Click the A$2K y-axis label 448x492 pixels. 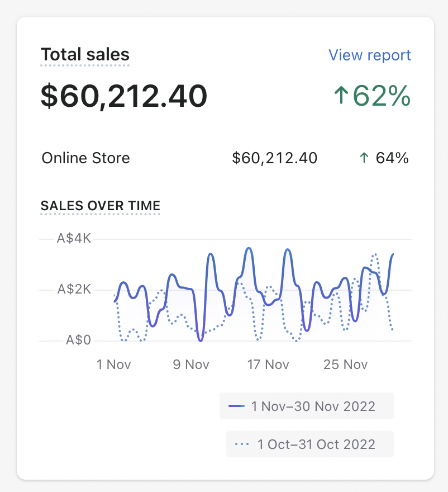coord(74,290)
